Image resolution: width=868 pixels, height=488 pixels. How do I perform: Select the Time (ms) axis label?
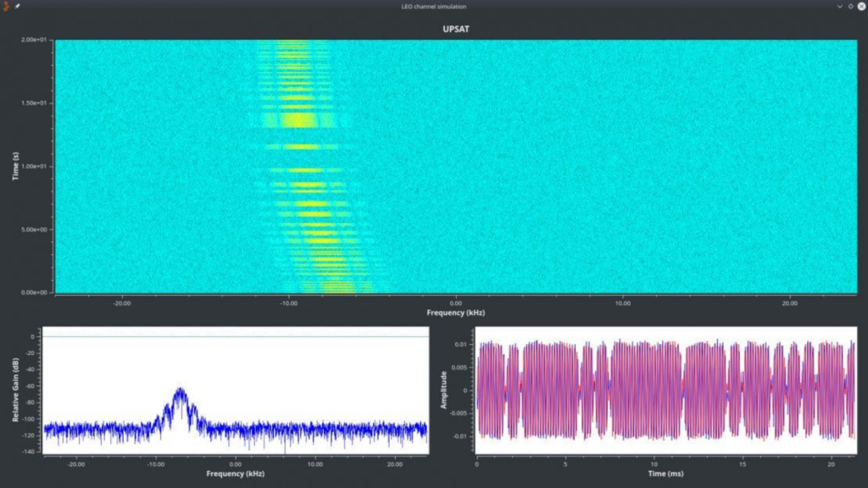coord(665,474)
